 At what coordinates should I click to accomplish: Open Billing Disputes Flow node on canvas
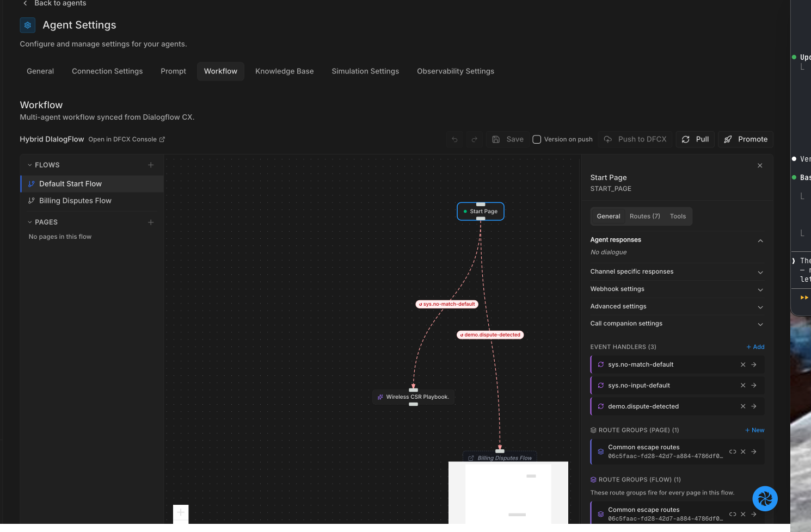[x=500, y=457]
